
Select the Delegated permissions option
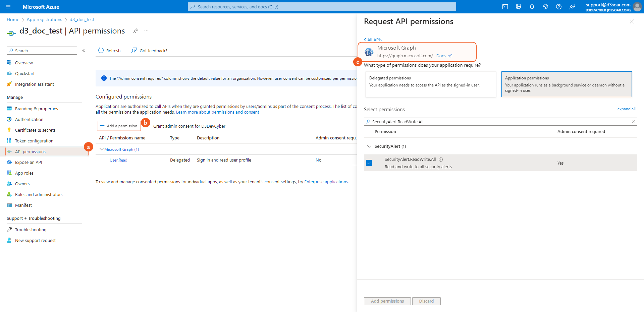430,84
